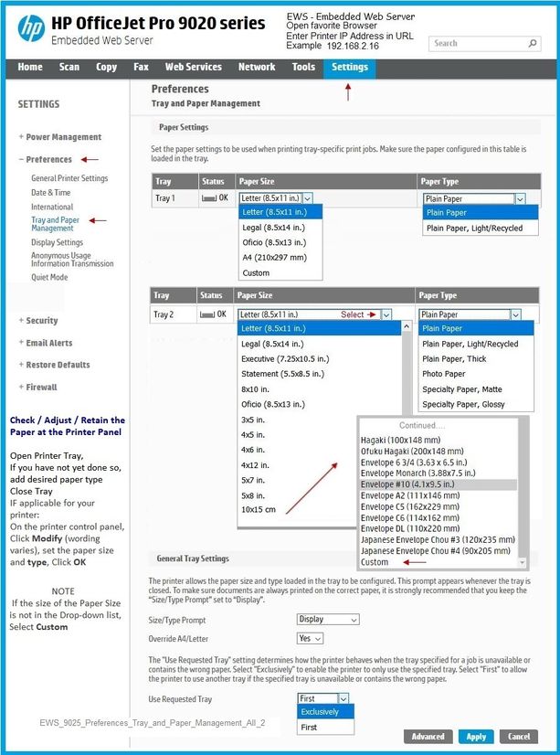The height and width of the screenshot is (755, 560).
Task: Expand the Security section
Action: pos(38,321)
